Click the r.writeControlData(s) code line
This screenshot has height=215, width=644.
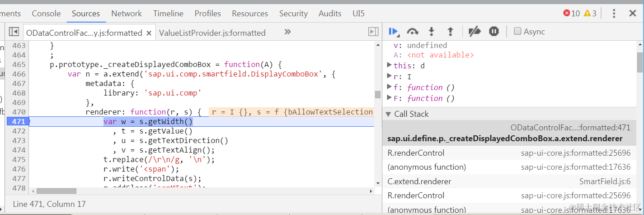tap(152, 178)
